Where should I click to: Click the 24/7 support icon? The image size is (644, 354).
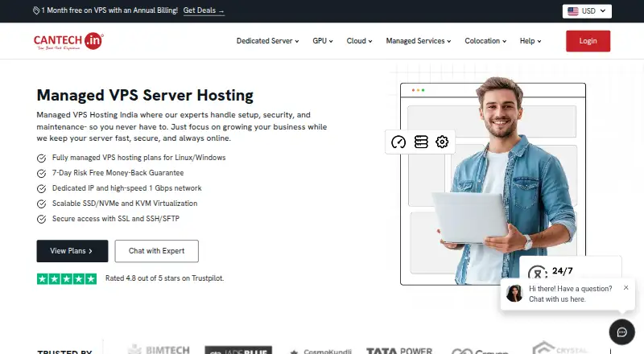tap(538, 272)
